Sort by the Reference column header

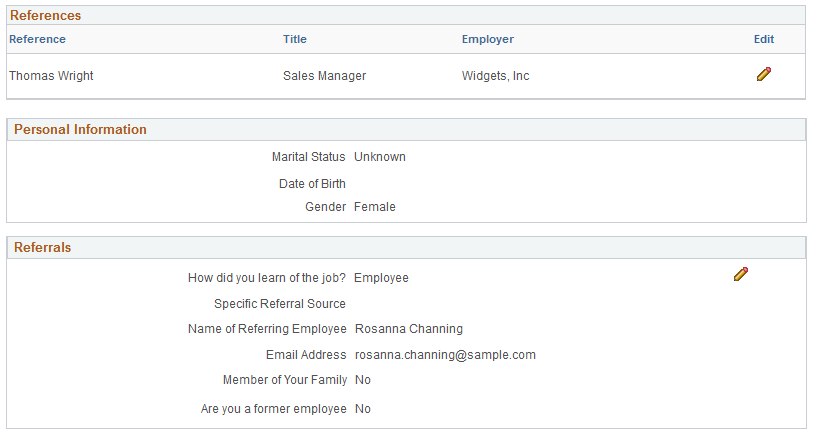37,39
